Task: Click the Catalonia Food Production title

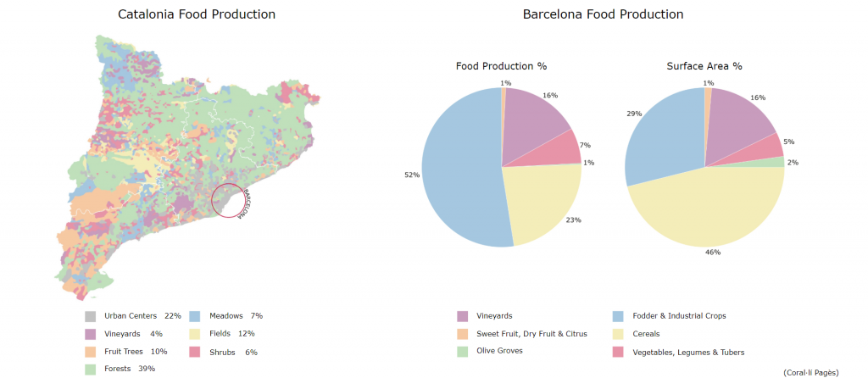Action: (x=197, y=14)
